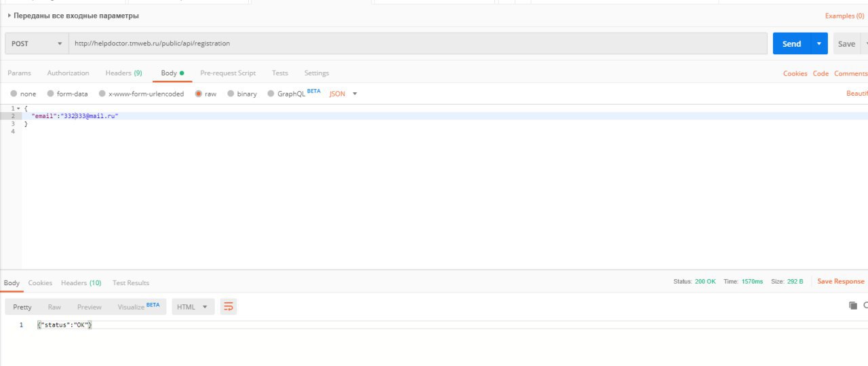Click the 200 OK status value

point(705,281)
